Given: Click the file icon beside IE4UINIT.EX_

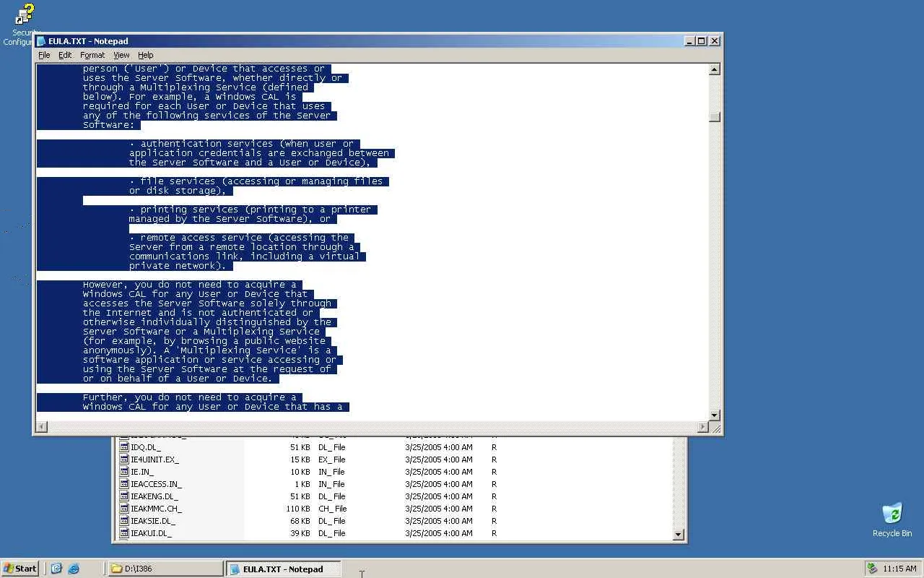Looking at the screenshot, I should tap(124, 460).
